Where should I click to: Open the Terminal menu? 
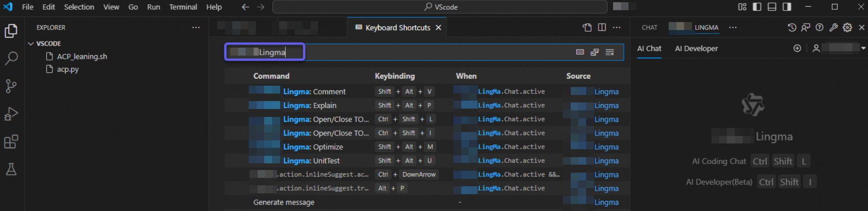coord(183,7)
